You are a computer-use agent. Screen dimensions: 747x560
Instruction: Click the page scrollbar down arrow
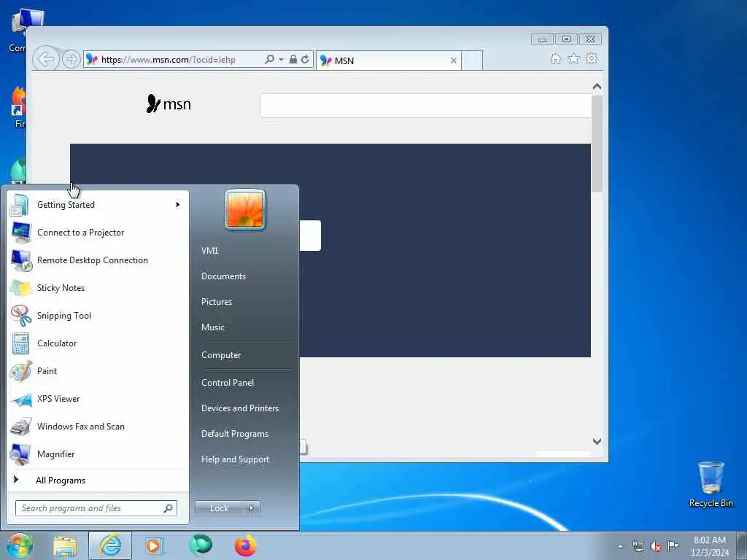597,441
